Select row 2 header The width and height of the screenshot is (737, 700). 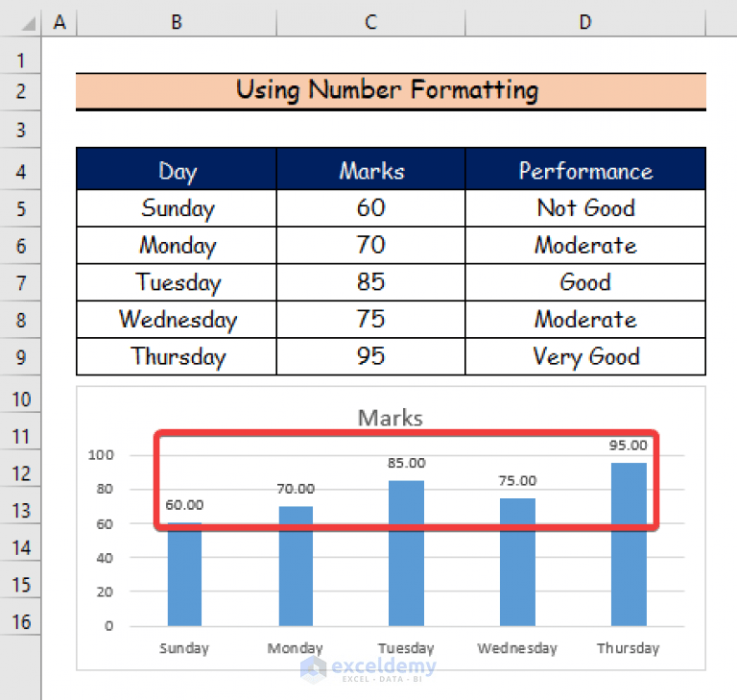pos(20,91)
